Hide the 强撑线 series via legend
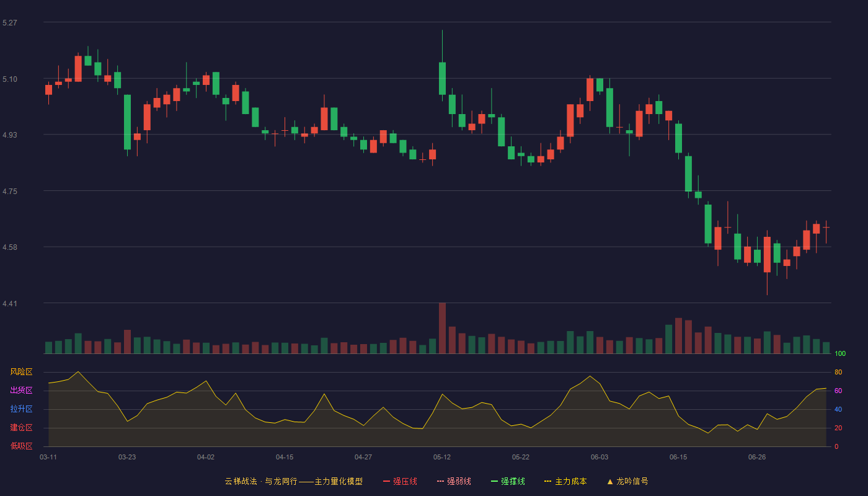868x496 pixels. [x=508, y=481]
